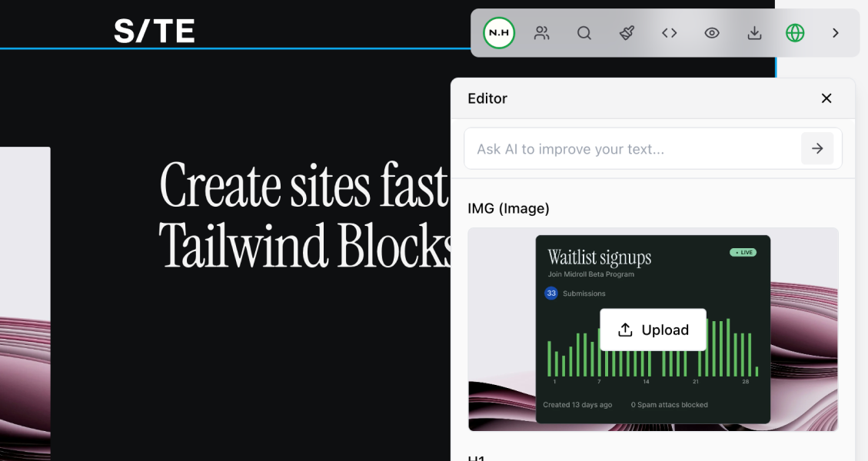Toggle preview with the eye icon
This screenshot has height=461, width=868.
click(x=712, y=33)
